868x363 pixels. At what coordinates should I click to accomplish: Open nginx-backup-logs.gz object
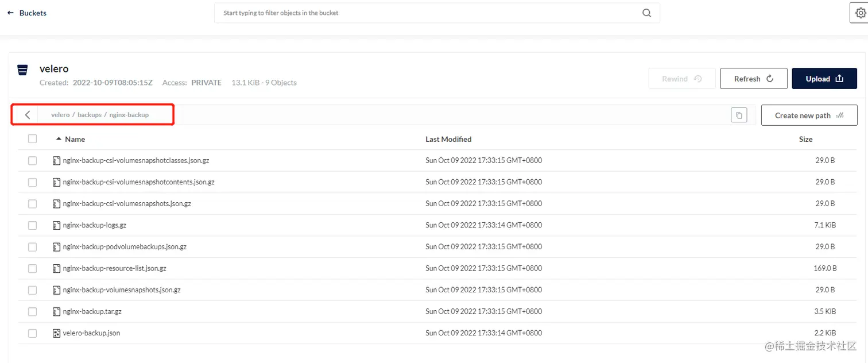pos(94,225)
